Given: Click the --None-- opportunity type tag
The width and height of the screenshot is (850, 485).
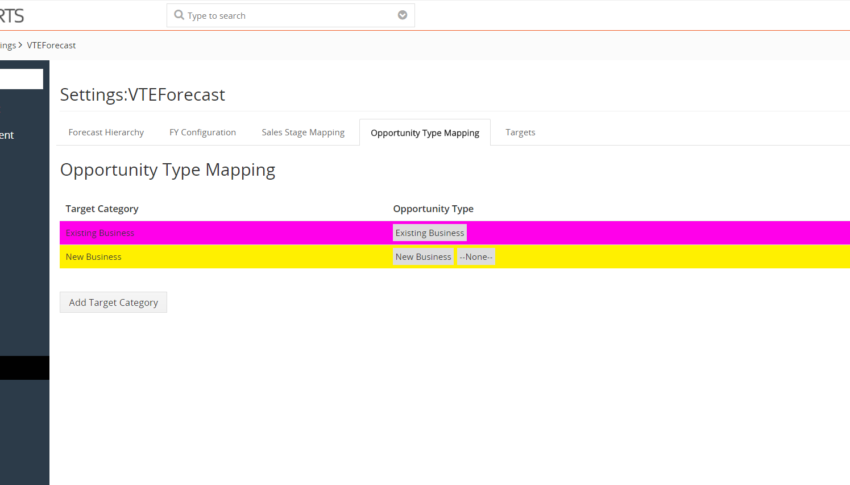Looking at the screenshot, I should pos(476,257).
